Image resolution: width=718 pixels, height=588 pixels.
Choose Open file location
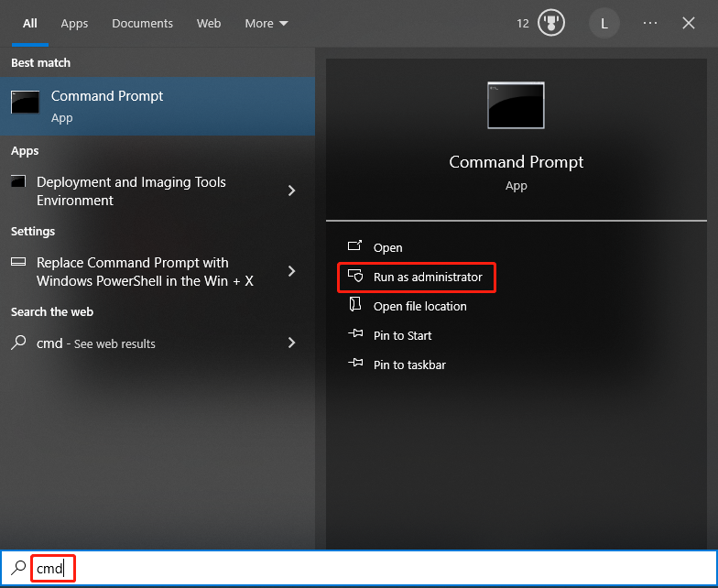tap(419, 306)
